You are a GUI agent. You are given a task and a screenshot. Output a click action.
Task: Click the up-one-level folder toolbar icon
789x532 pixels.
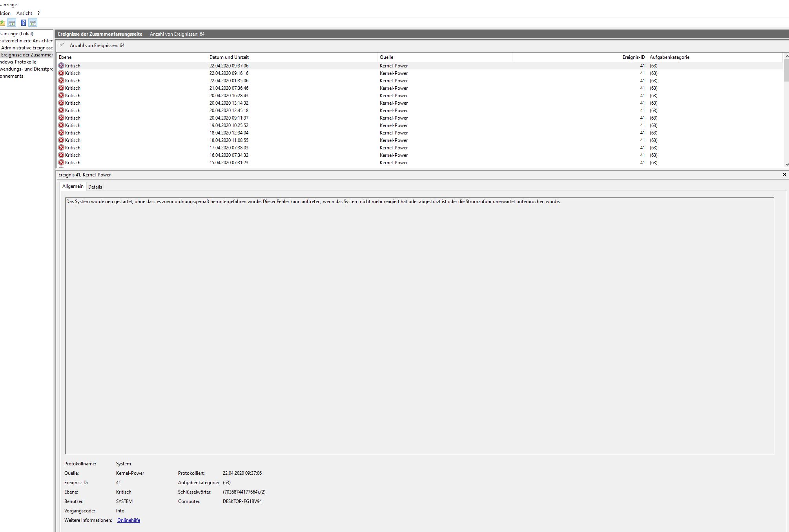tap(2, 23)
